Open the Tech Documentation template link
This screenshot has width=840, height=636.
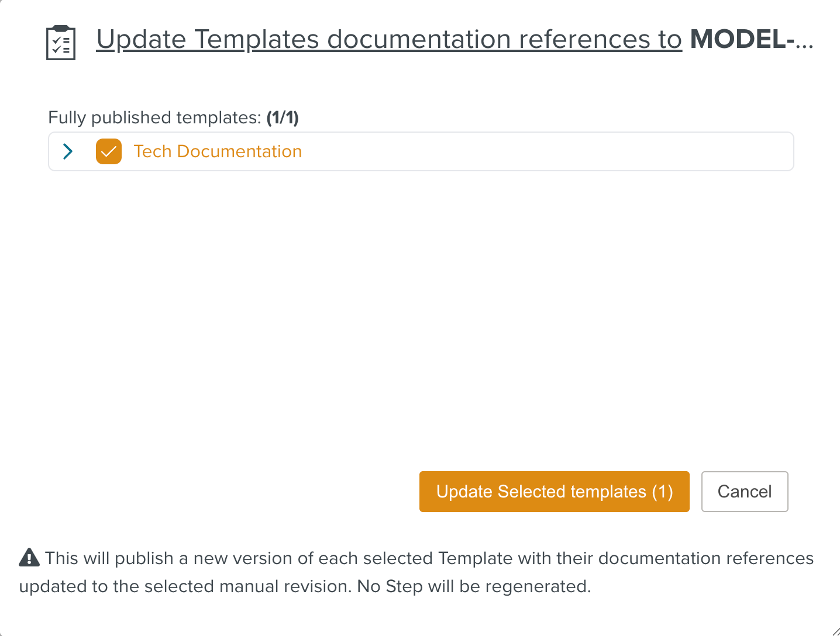tap(218, 151)
